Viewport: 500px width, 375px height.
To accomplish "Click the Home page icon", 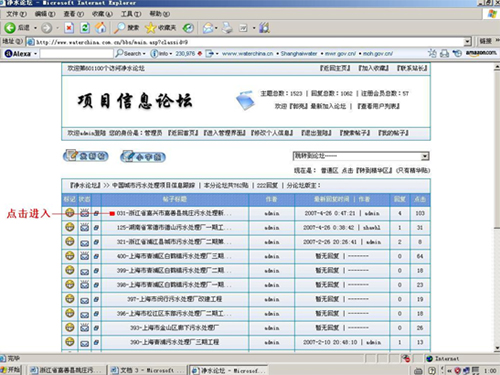I will point(100,28).
